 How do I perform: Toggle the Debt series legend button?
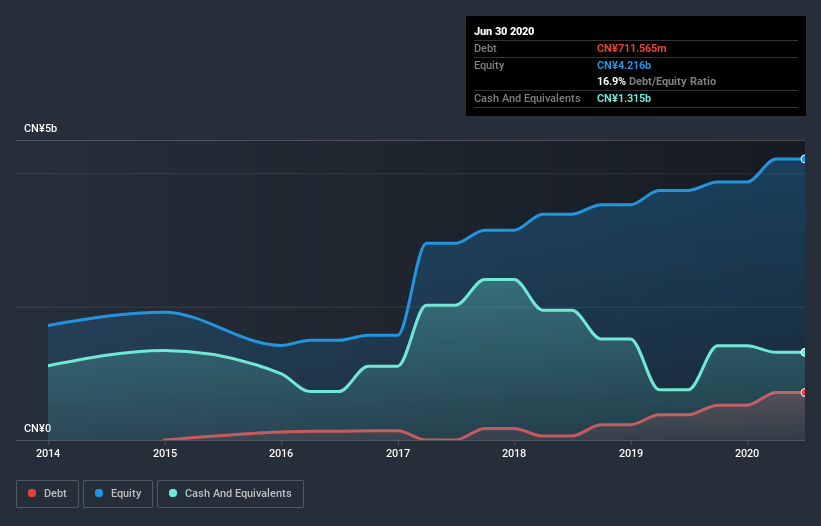tap(48, 494)
